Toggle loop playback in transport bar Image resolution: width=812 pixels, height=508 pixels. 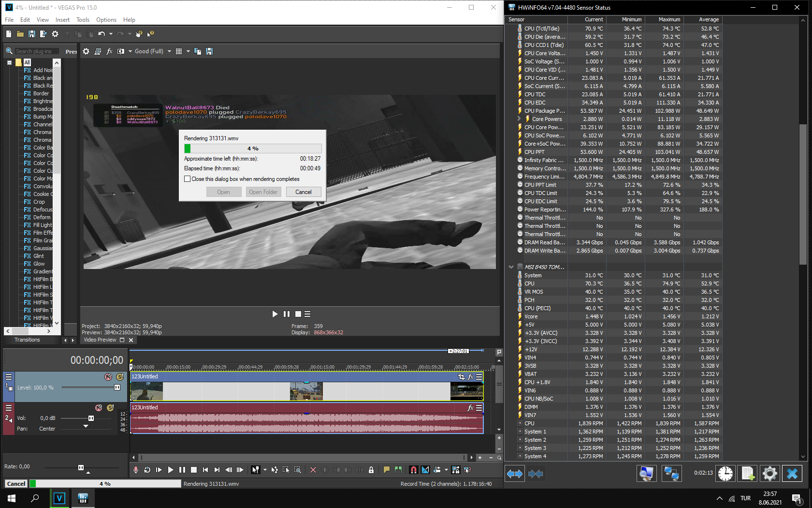(147, 470)
